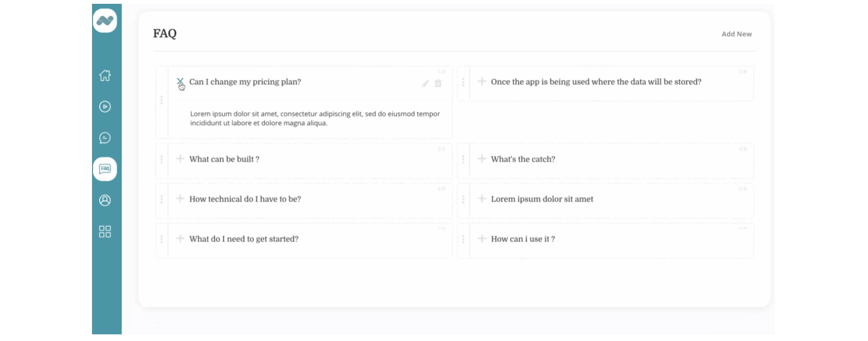Open the chat messages icon in sidebar

click(x=105, y=138)
